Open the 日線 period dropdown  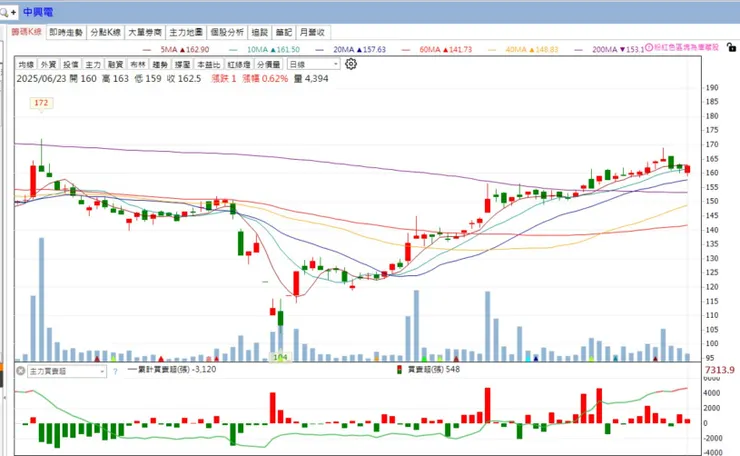pos(313,64)
